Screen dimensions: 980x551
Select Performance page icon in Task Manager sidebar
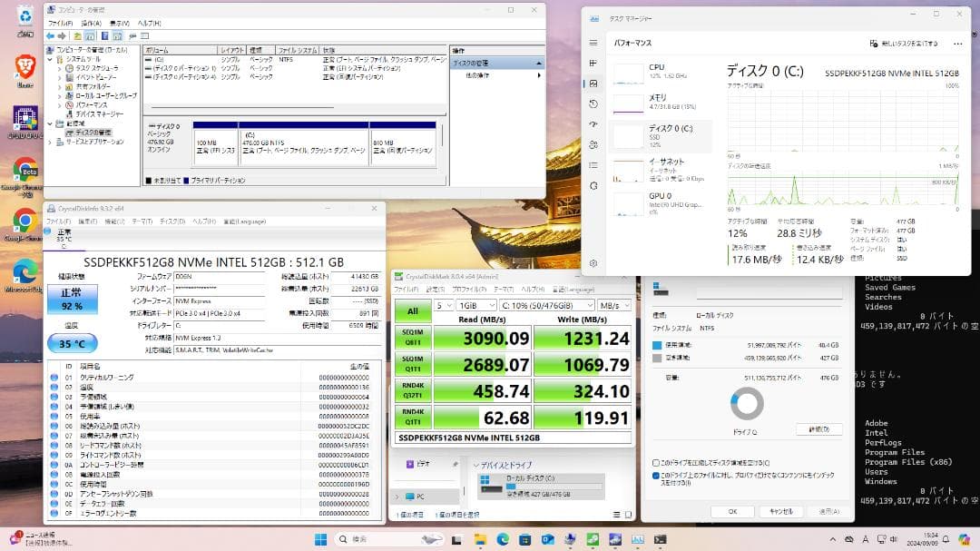coord(593,84)
